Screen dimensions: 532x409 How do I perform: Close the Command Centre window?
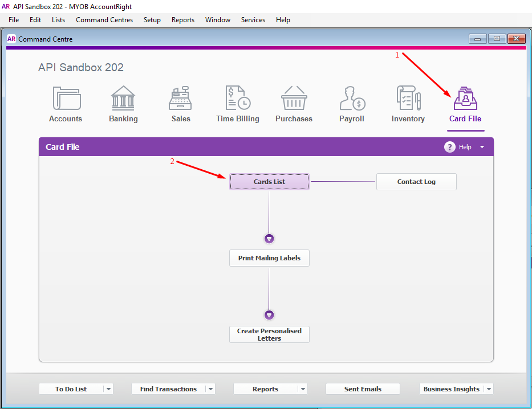(517, 39)
